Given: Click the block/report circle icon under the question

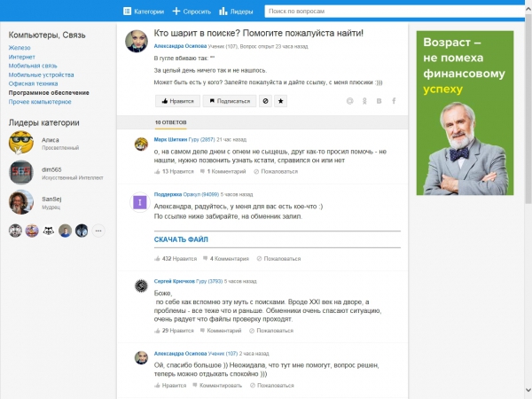Looking at the screenshot, I should coord(265,101).
